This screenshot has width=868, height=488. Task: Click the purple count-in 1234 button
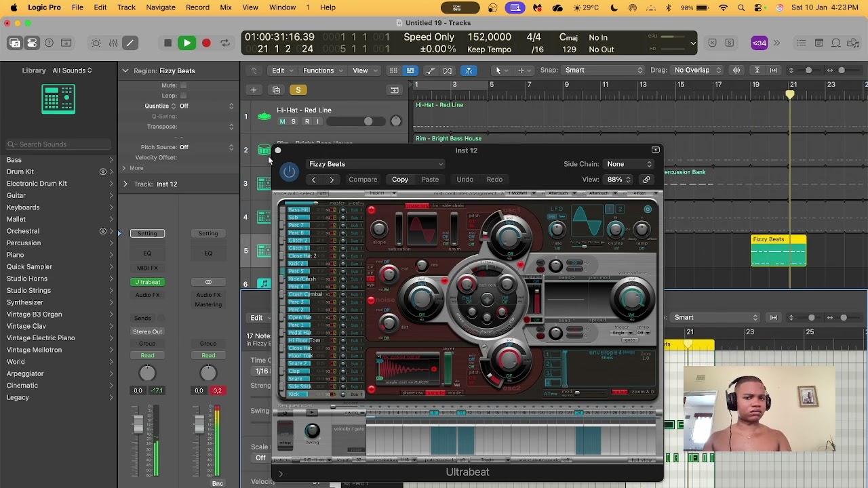[x=759, y=43]
